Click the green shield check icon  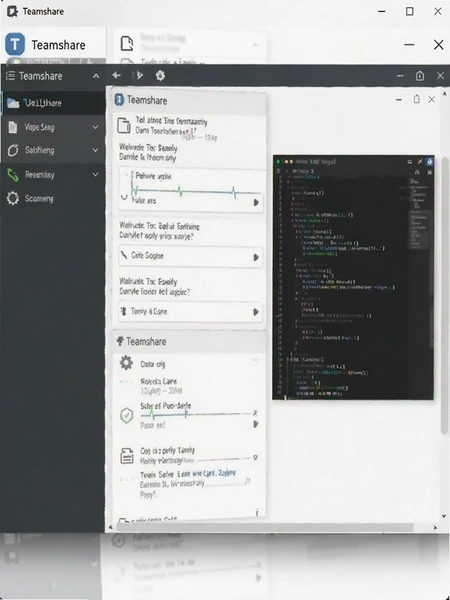pos(127,416)
